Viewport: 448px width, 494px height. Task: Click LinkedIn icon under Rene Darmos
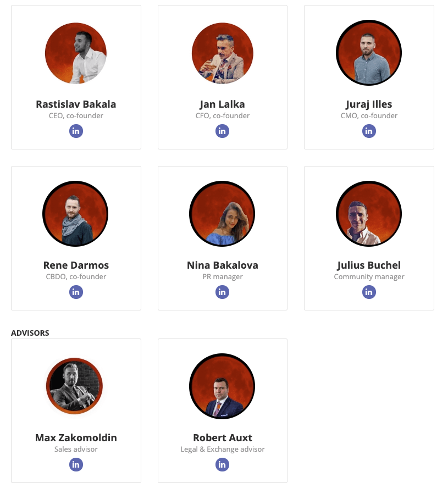76,292
